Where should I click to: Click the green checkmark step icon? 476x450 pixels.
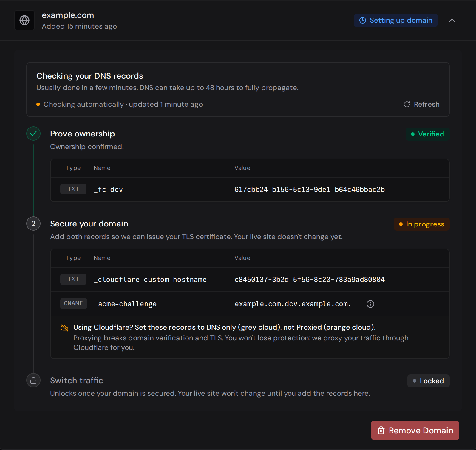click(x=33, y=134)
